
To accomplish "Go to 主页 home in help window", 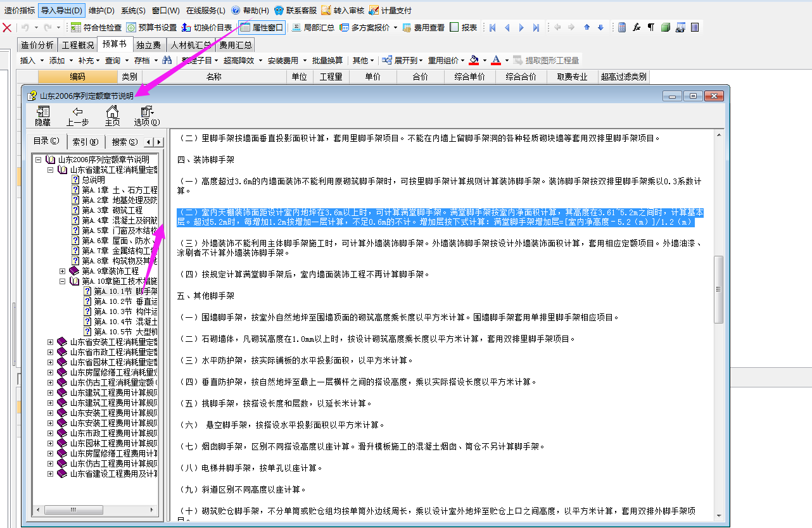I will click(x=112, y=116).
